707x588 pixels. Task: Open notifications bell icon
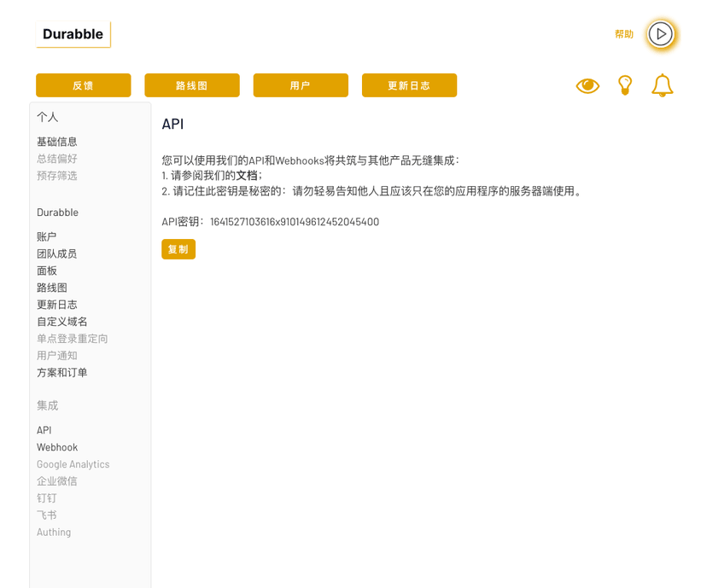663,85
